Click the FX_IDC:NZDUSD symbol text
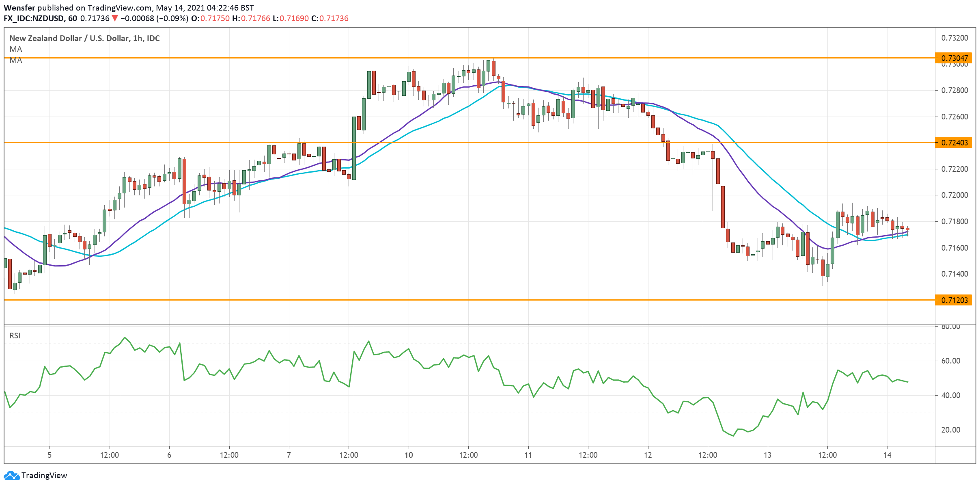 click(34, 18)
